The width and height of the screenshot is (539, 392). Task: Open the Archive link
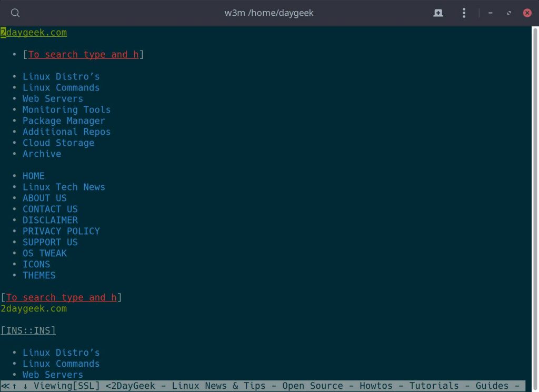pyautogui.click(x=42, y=154)
